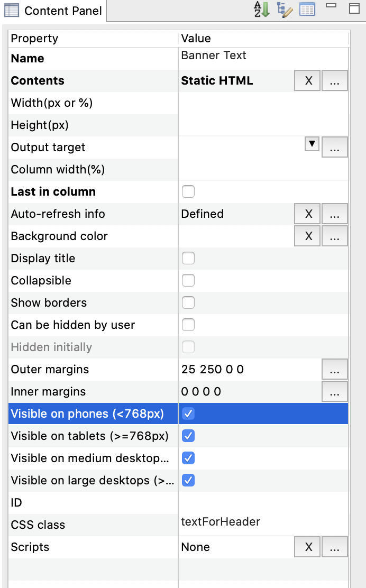
Task: Open Output target ellipsis button
Action: pos(335,147)
